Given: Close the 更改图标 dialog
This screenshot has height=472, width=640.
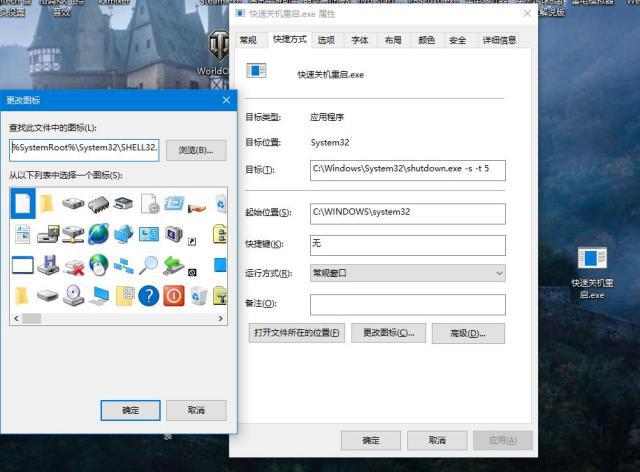Looking at the screenshot, I should tap(227, 100).
